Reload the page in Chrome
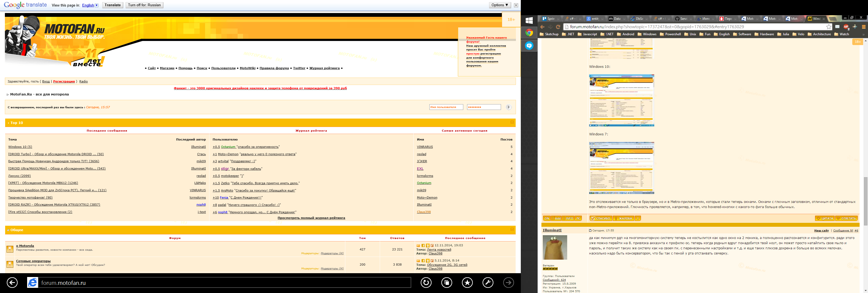Viewport: 868px width, 293px height. coord(558,27)
